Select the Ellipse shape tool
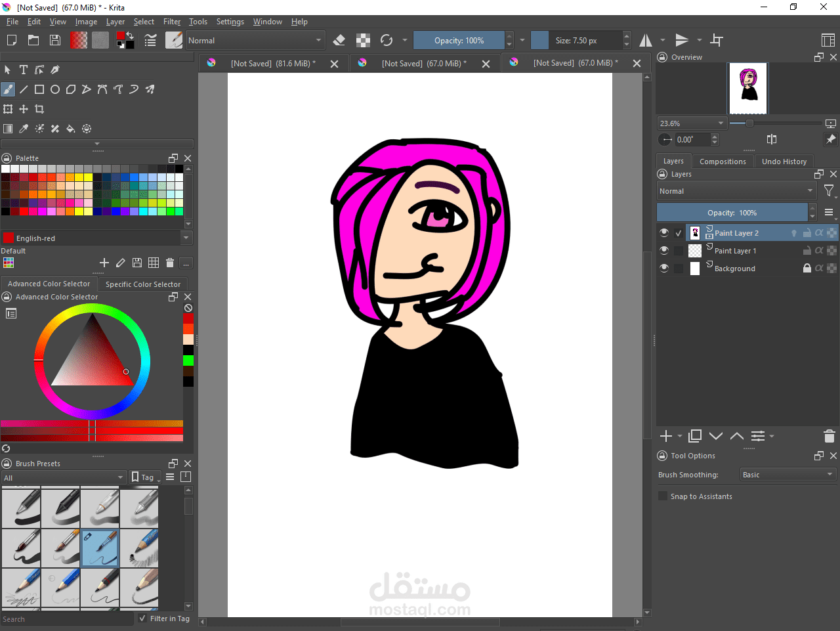 [x=55, y=89]
